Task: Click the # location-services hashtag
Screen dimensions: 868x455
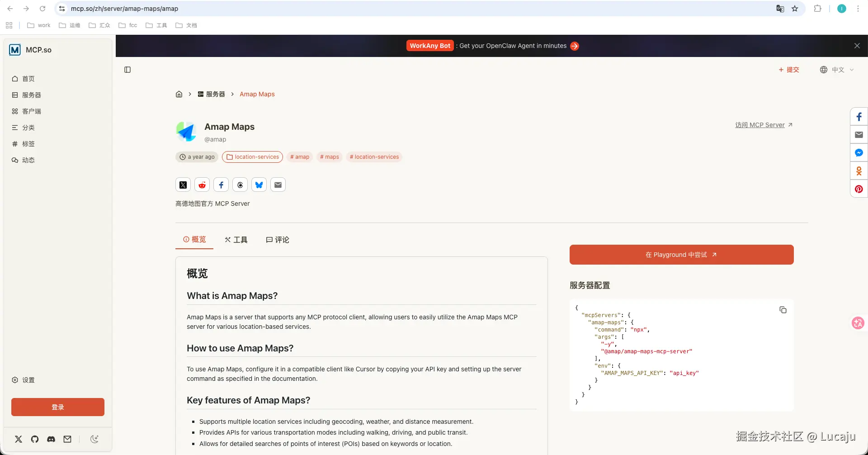Action: pyautogui.click(x=374, y=157)
